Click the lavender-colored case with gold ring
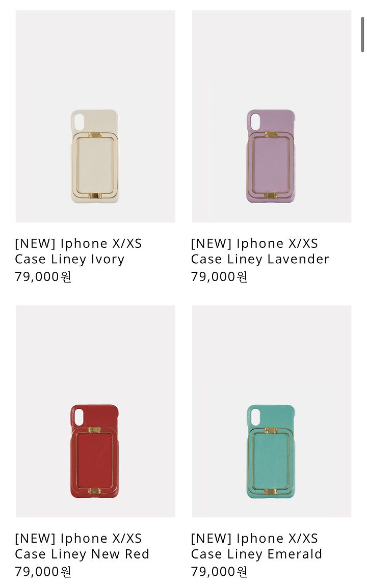Viewport: 367px width, 588px height. pyautogui.click(x=271, y=156)
